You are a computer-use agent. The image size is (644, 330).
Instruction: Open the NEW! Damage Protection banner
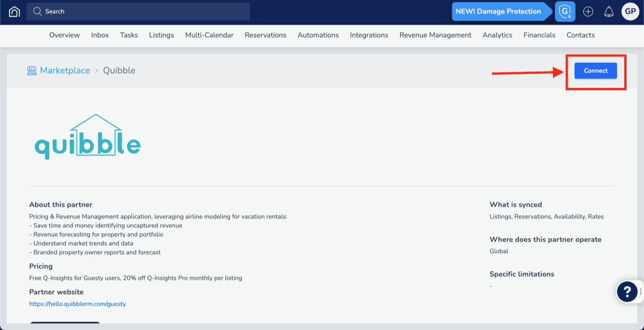click(x=501, y=11)
